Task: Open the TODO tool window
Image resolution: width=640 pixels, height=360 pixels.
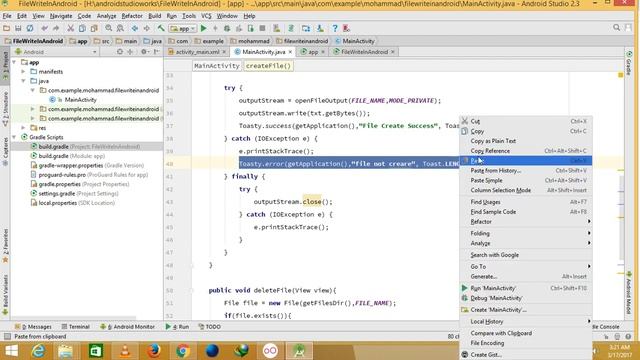Action: point(209,327)
